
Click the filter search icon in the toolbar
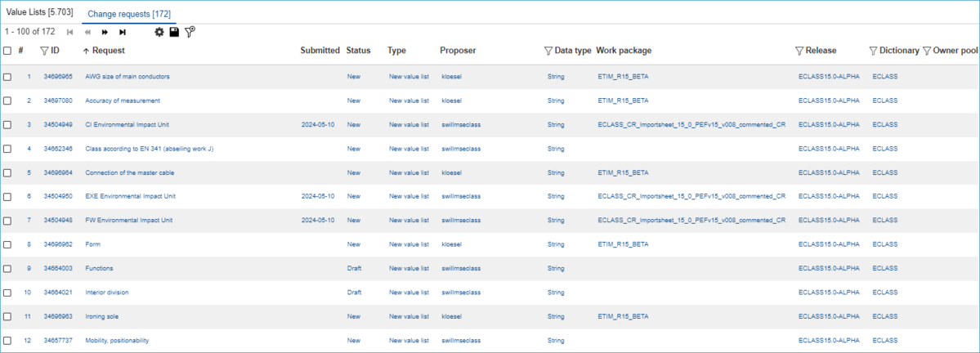[190, 32]
